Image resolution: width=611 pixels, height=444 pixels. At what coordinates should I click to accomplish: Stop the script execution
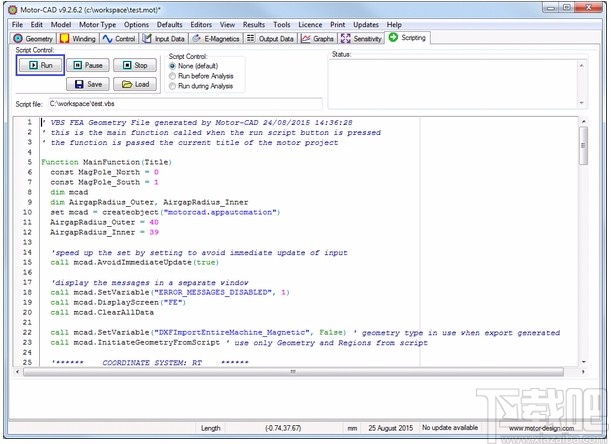pos(135,65)
